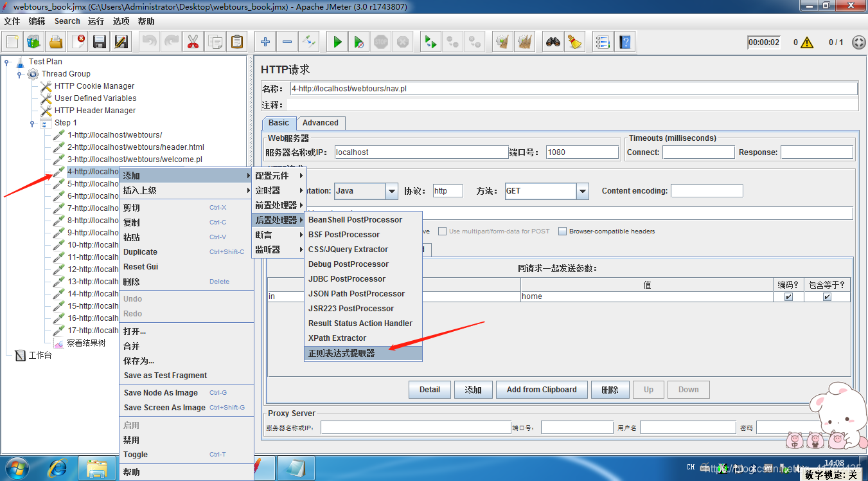This screenshot has height=481, width=868.
Task: Check Use multipart/form-data for POST
Action: [x=443, y=231]
